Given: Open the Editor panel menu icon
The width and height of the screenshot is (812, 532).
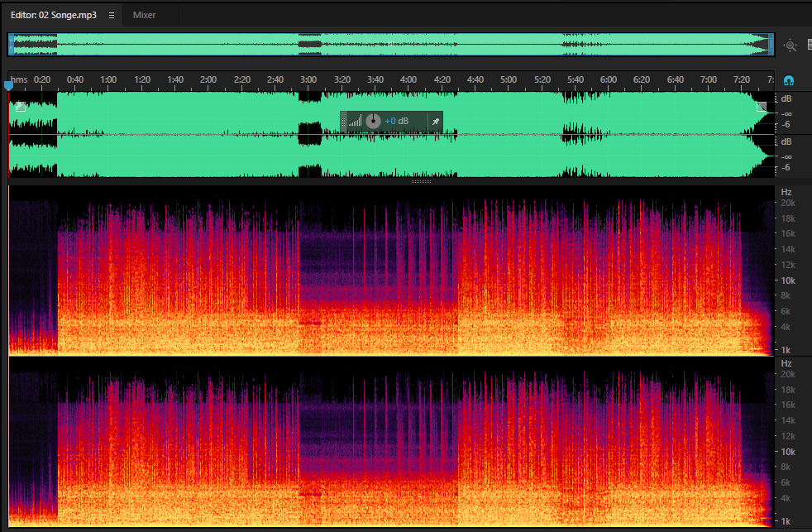Looking at the screenshot, I should 112,16.
